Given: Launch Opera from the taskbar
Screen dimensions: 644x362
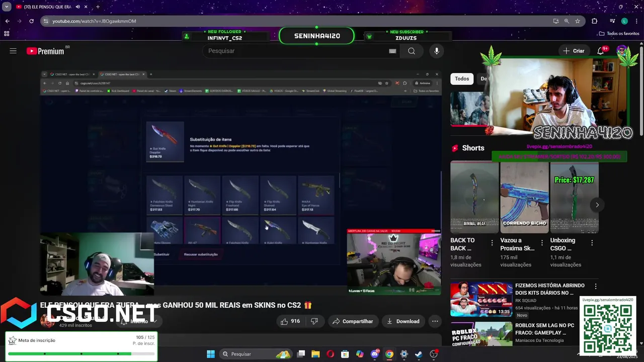Looking at the screenshot, I should tap(330, 354).
